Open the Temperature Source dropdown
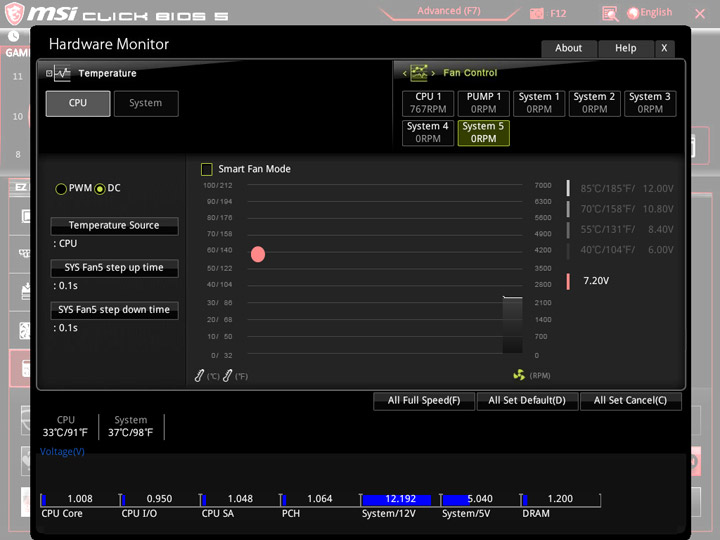 point(114,225)
